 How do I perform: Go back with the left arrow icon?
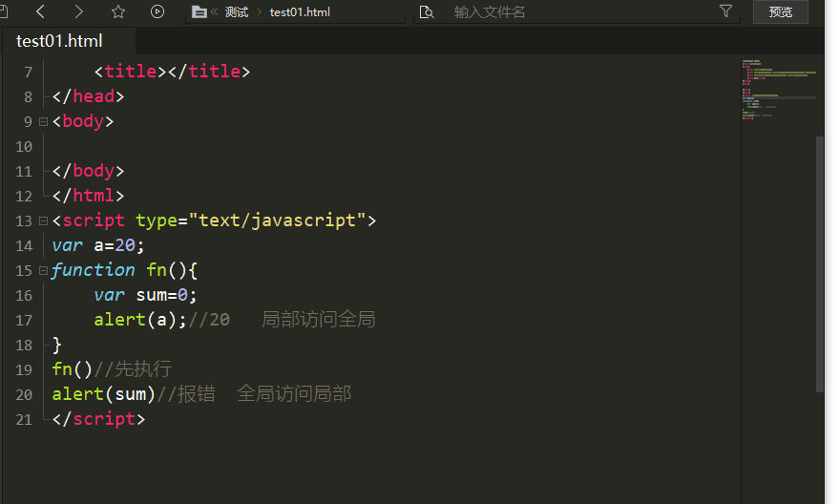coord(41,11)
